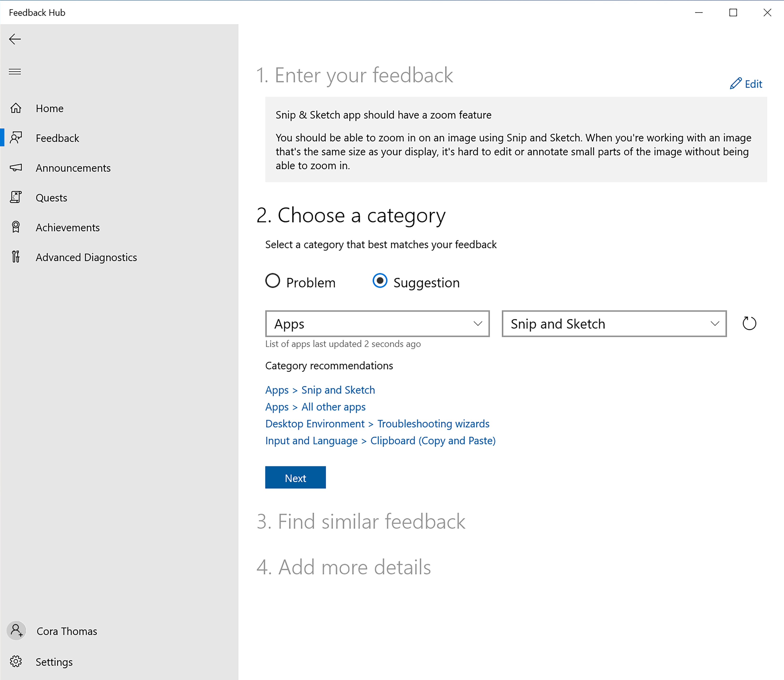Open the Apps > Snip and Sketch link
The image size is (784, 680).
click(x=320, y=390)
